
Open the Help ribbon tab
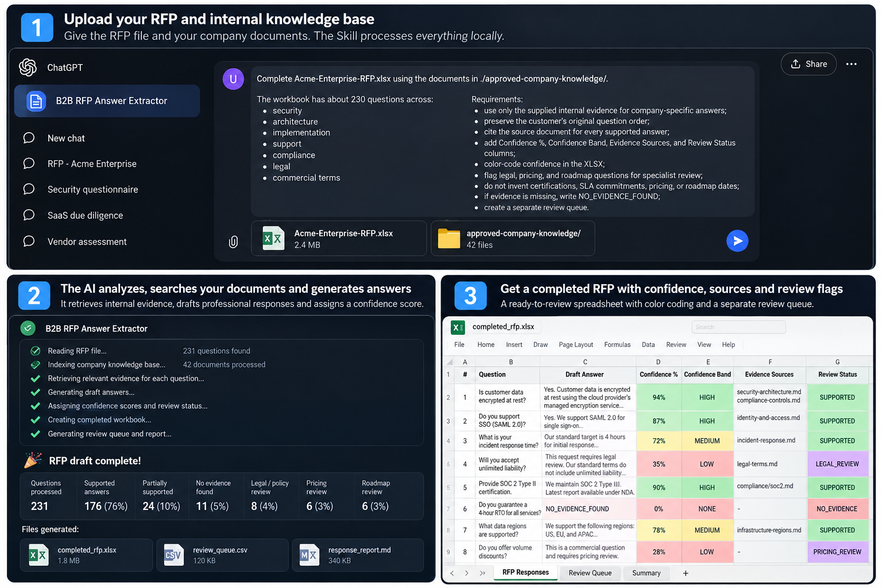[x=728, y=345]
